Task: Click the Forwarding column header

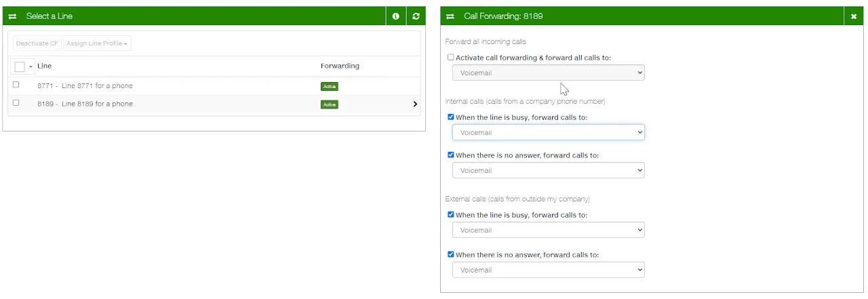Action: point(340,66)
